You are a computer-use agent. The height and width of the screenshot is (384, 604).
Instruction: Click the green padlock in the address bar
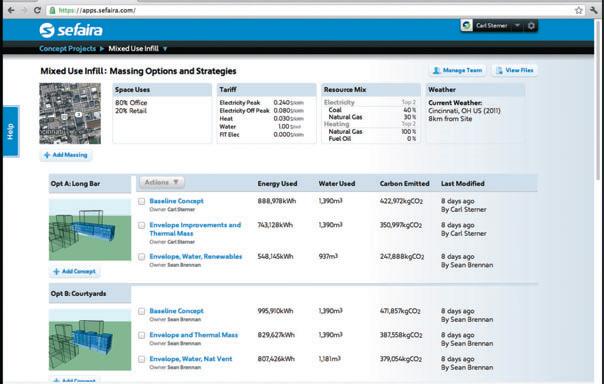[x=52, y=10]
